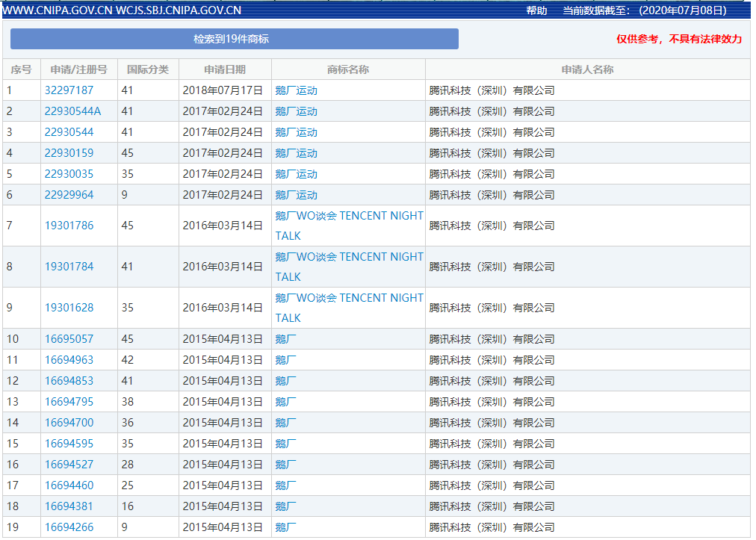756x540 pixels.
Task: Select class 42 in row 11
Action: (127, 360)
